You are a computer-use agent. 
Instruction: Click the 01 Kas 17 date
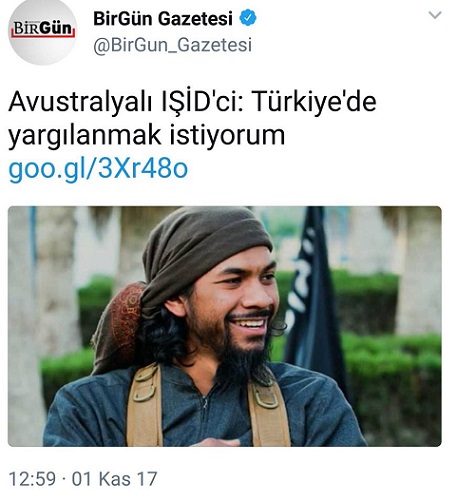tap(114, 479)
